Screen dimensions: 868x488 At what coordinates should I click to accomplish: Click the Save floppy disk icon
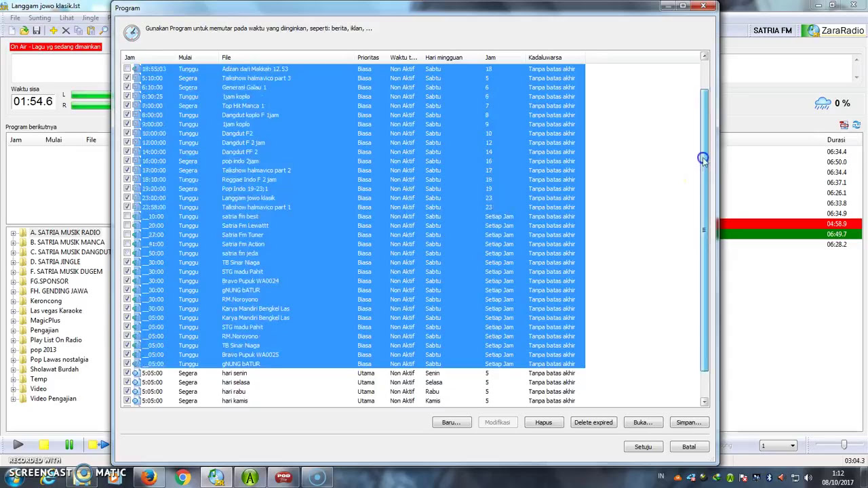(x=37, y=30)
